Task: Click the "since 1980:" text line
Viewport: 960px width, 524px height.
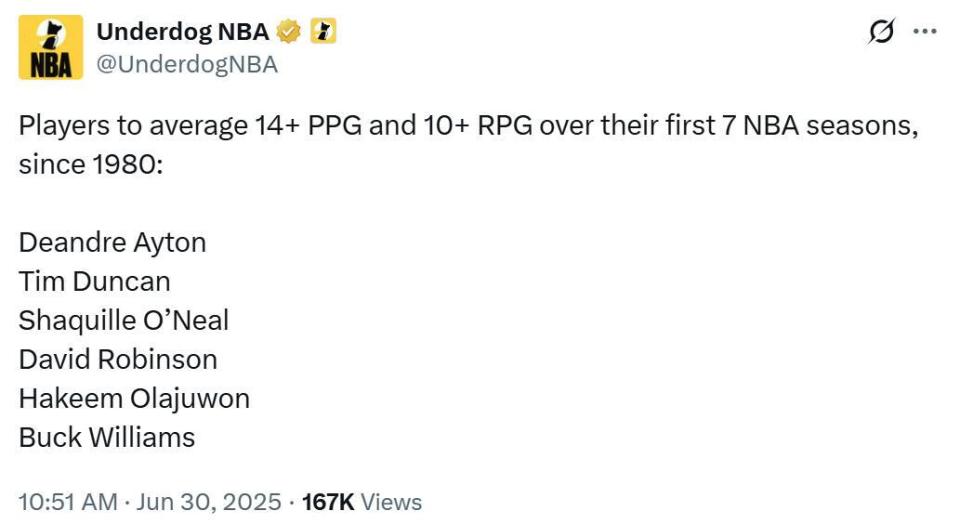Action: (x=91, y=165)
